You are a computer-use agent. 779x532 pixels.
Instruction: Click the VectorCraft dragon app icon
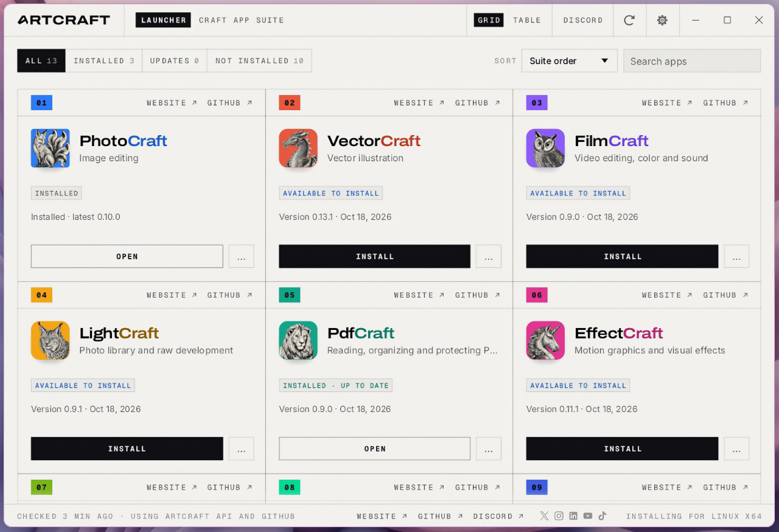point(298,148)
